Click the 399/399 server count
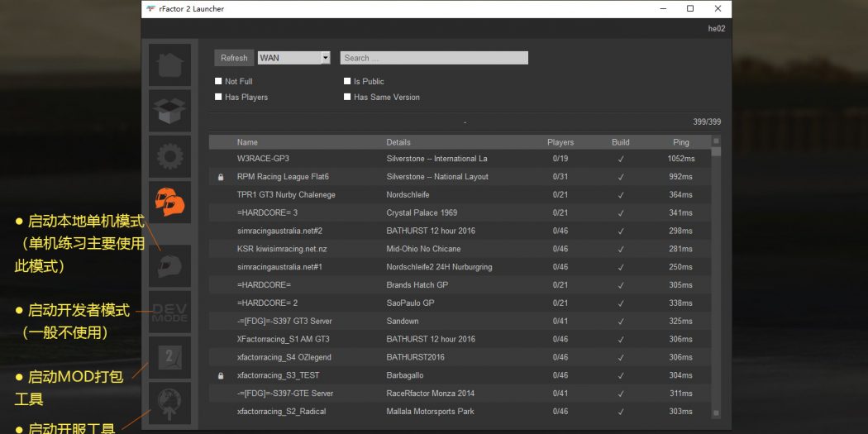 pos(707,122)
